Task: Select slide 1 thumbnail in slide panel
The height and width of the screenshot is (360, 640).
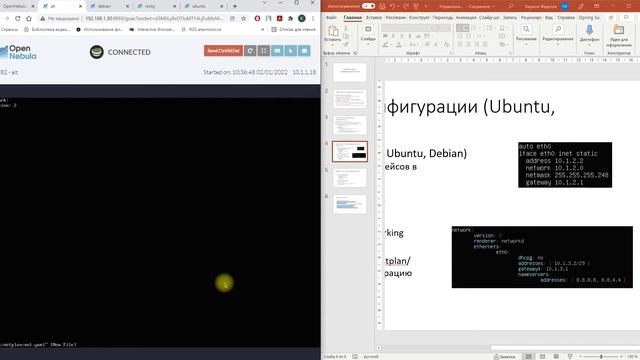Action: (350, 72)
